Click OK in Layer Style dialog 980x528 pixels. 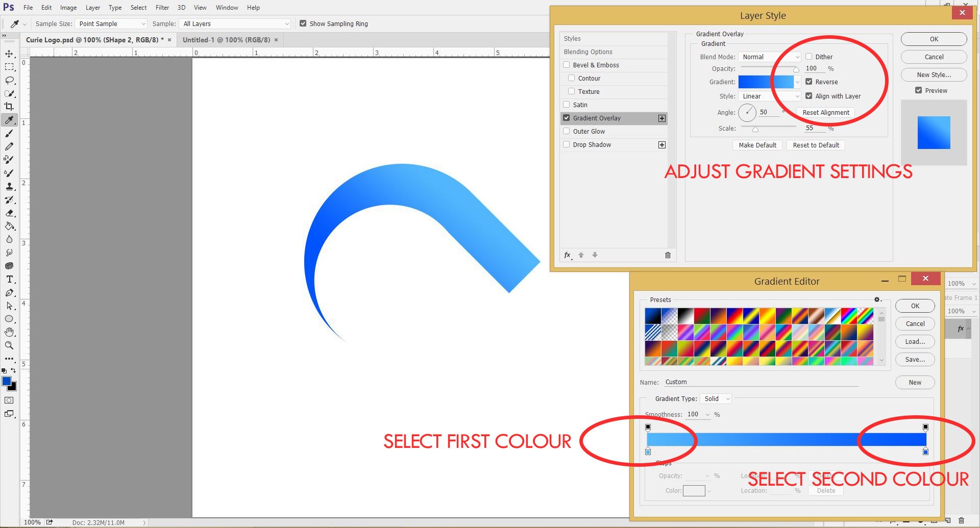coord(934,39)
